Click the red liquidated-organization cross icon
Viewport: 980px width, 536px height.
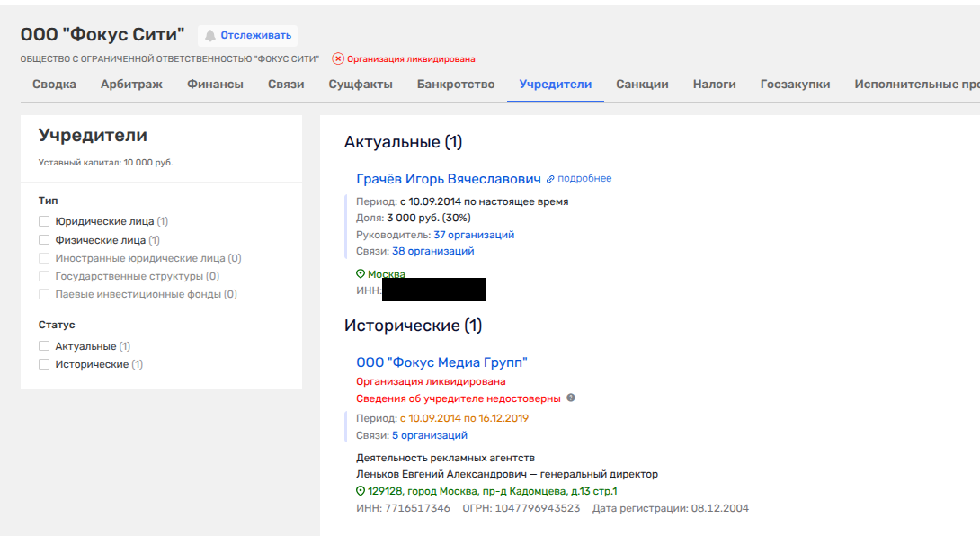(338, 59)
